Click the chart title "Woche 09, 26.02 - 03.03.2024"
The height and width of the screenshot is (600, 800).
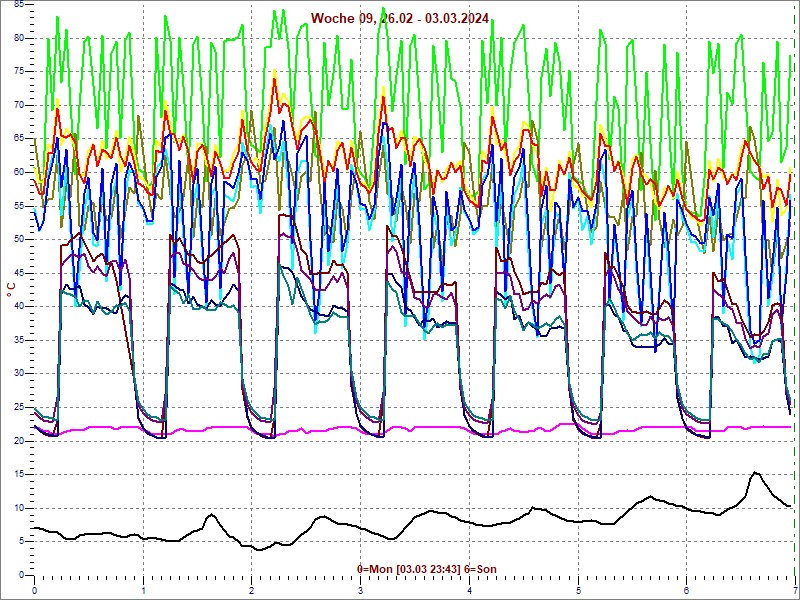[400, 18]
